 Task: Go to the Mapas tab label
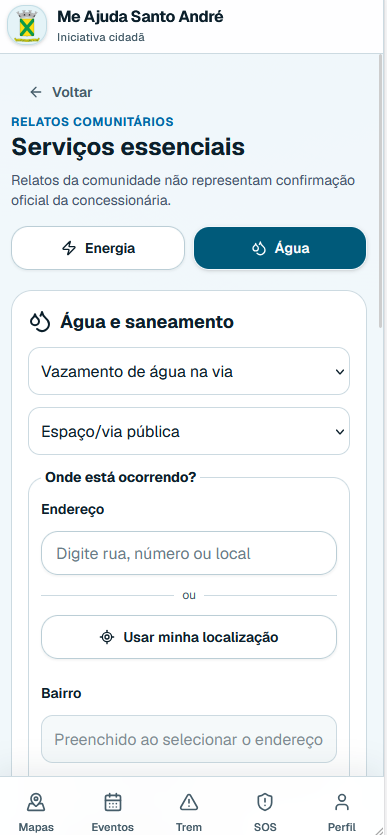click(36, 827)
